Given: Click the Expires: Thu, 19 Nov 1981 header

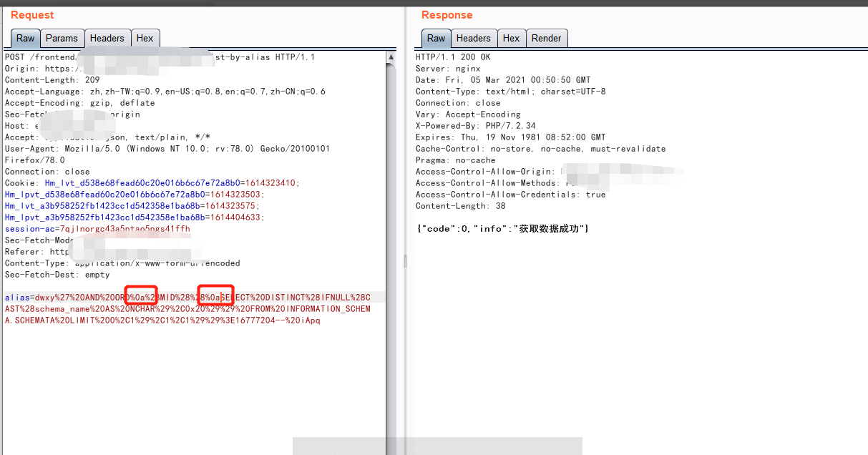Looking at the screenshot, I should (x=510, y=137).
